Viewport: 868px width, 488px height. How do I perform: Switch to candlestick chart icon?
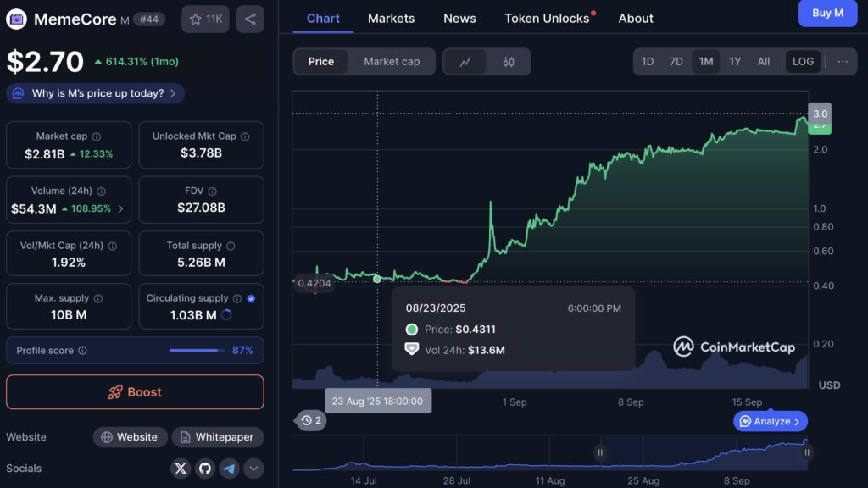[x=509, y=61]
